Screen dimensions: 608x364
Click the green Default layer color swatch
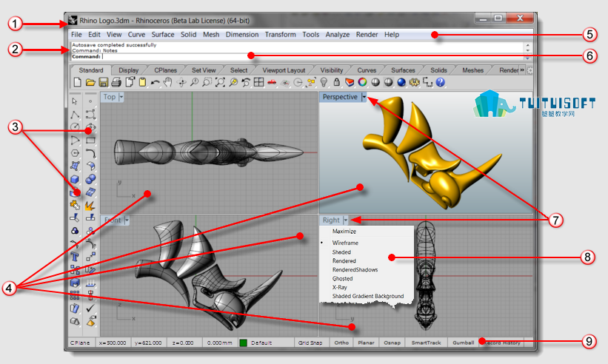point(243,343)
